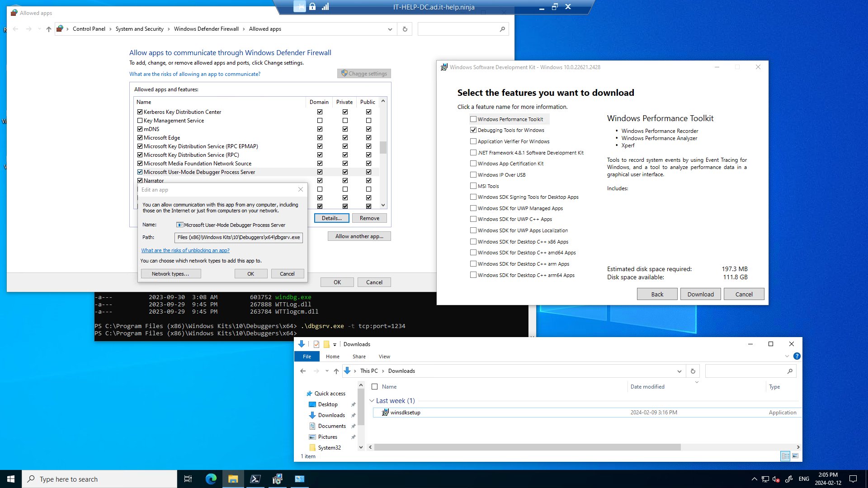This screenshot has width=868, height=488.
Task: Click the help icon in Downloads window
Action: [x=797, y=356]
